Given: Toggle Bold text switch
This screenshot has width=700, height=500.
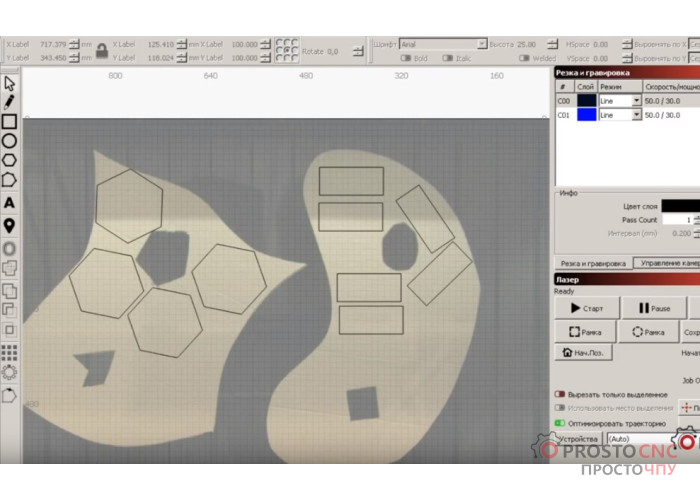Looking at the screenshot, I should [407, 58].
